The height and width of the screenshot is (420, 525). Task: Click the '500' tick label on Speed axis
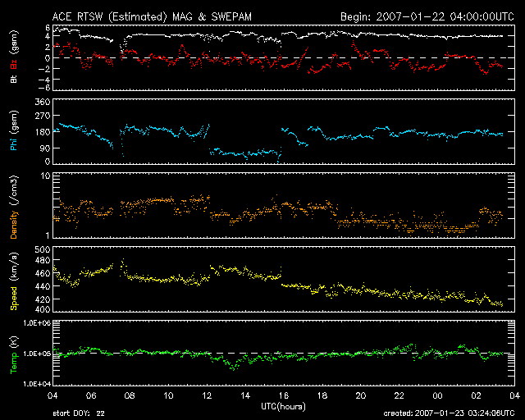(43, 249)
